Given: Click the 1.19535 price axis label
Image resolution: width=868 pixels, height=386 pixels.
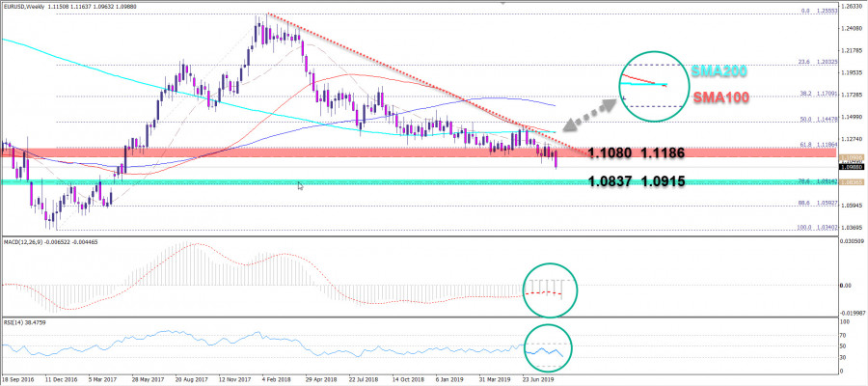Looking at the screenshot, I should point(850,73).
